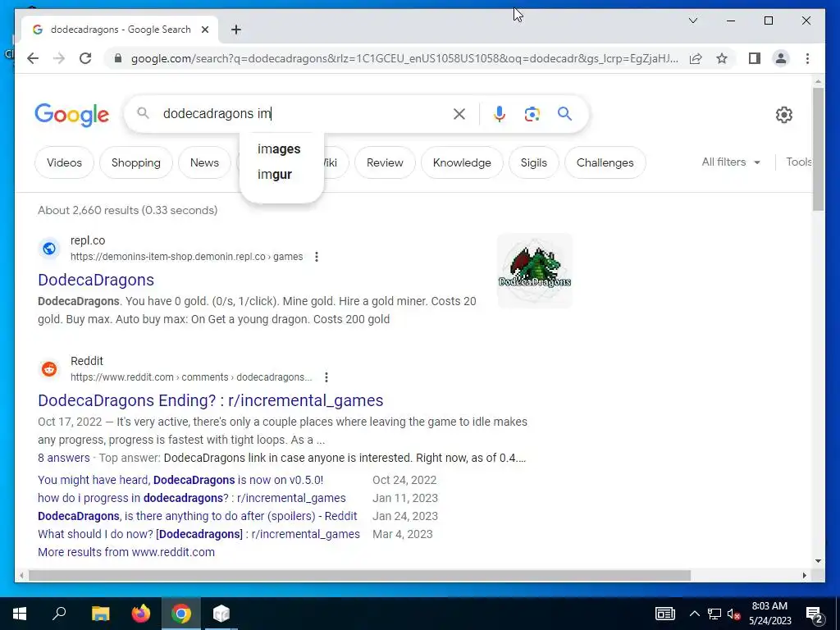Image resolution: width=840 pixels, height=630 pixels.
Task: Start voice search with microphone
Action: (500, 113)
